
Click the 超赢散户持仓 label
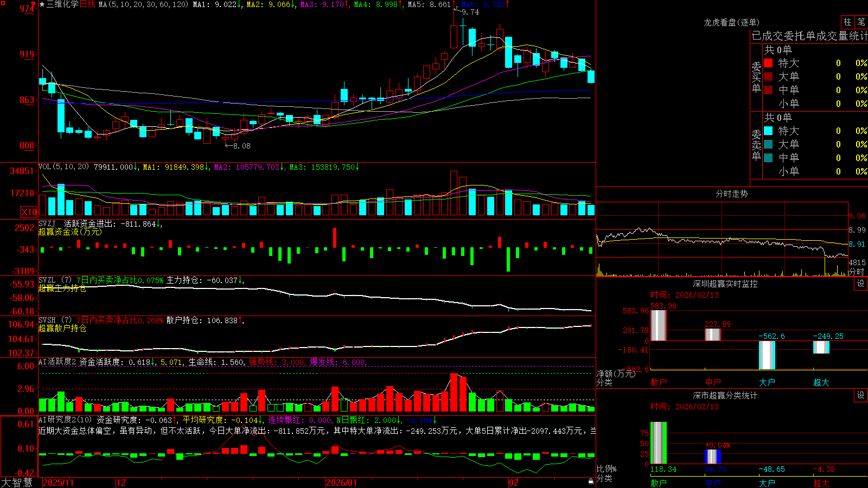62,328
